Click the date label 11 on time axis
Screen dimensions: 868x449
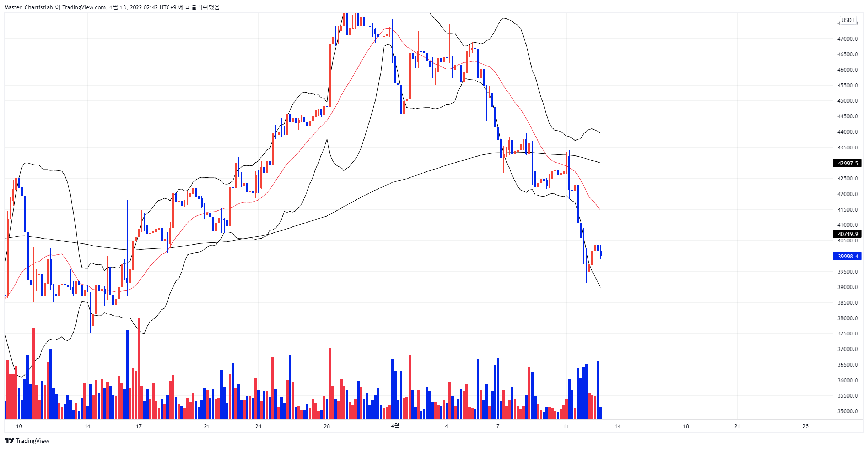[566, 426]
